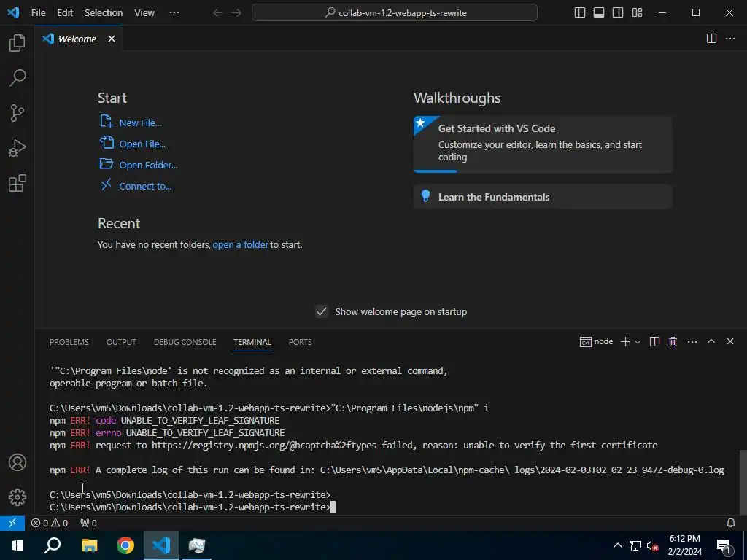Open the Extensions view

[18, 183]
